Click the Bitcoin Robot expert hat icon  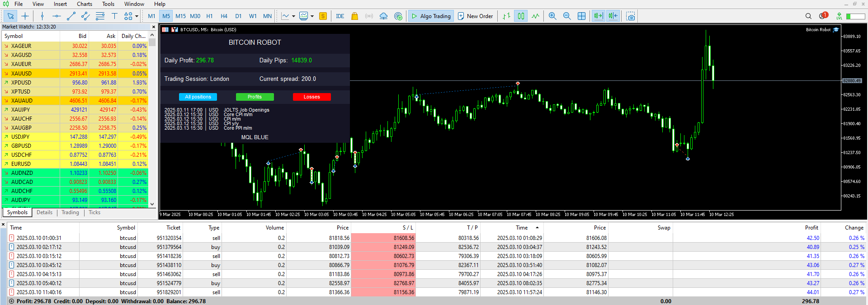tap(836, 30)
